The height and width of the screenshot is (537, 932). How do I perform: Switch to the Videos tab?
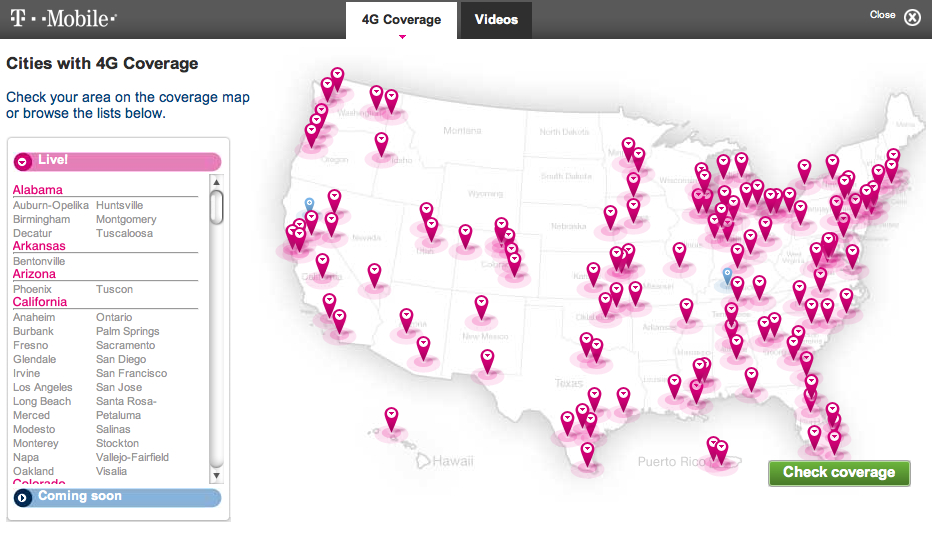pos(496,20)
